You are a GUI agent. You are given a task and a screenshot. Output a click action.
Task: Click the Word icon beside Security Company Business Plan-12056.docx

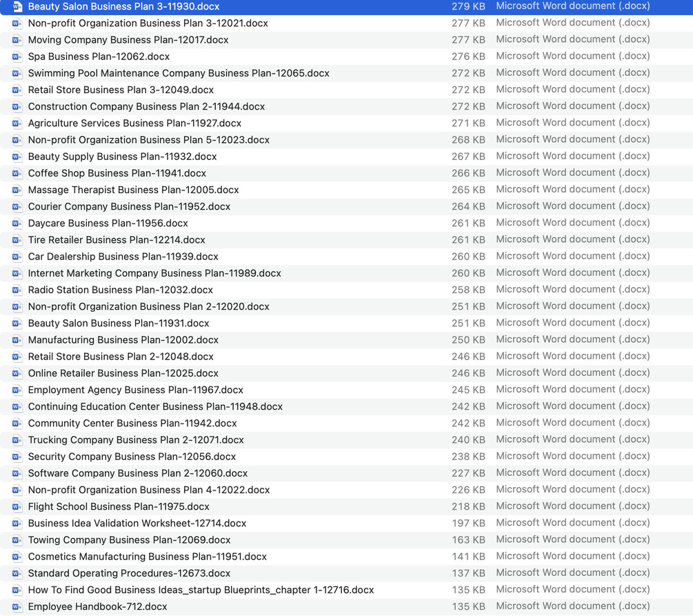coord(17,457)
